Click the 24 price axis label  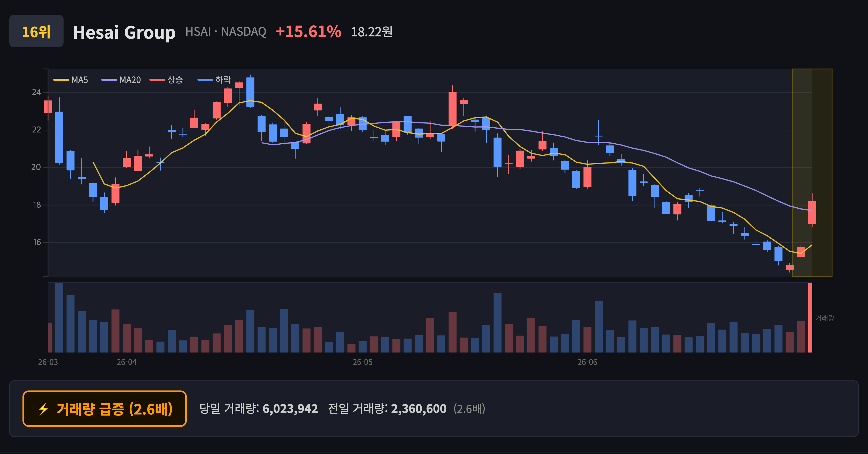tap(36, 92)
